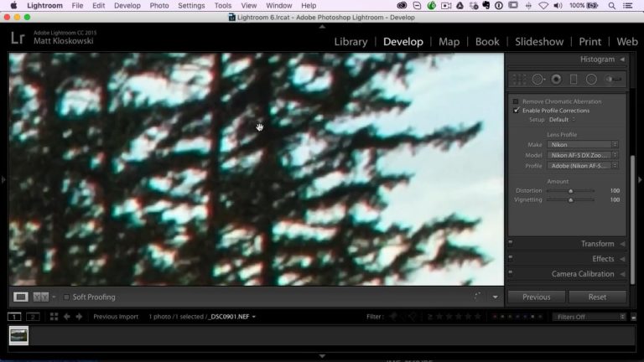Adjust the Distortion slider
Image resolution: width=644 pixels, height=362 pixels.
click(x=570, y=191)
